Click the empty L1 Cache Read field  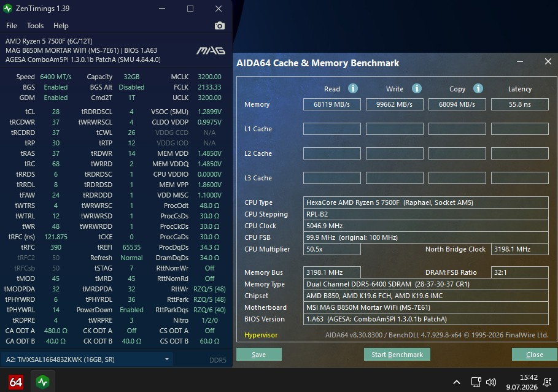click(x=331, y=129)
